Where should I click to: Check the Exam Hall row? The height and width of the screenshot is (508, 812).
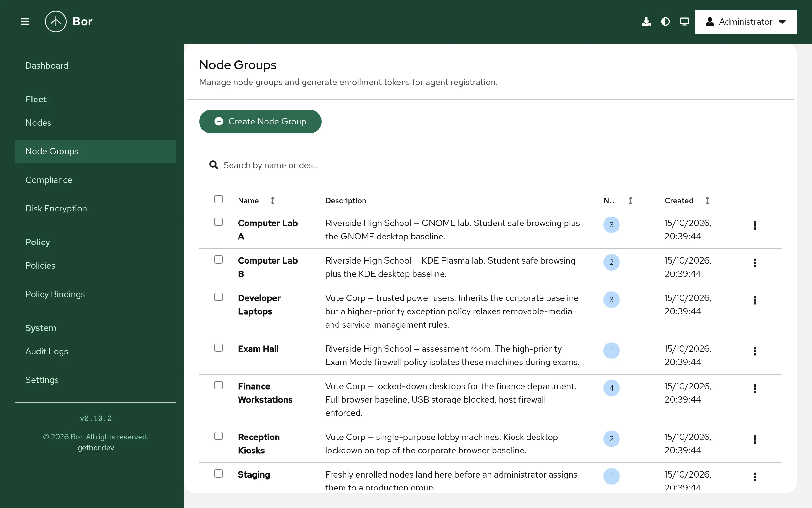219,348
